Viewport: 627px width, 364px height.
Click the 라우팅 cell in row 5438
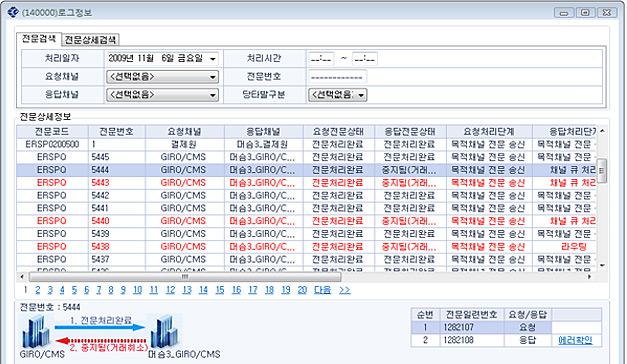(x=574, y=247)
